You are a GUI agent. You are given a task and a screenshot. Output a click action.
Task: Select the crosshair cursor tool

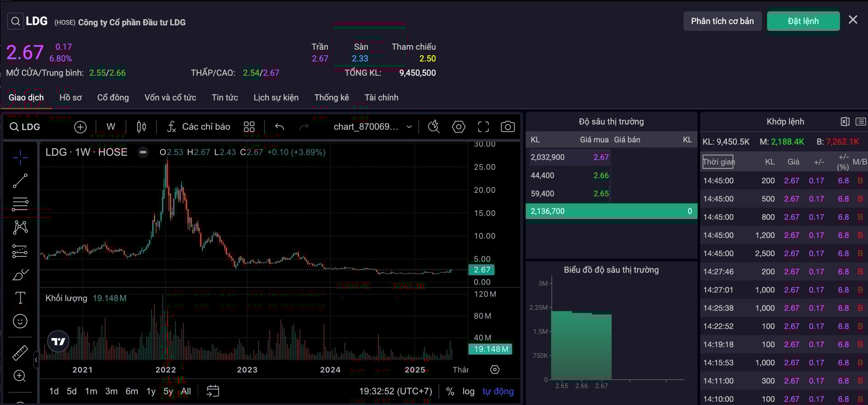coord(20,157)
